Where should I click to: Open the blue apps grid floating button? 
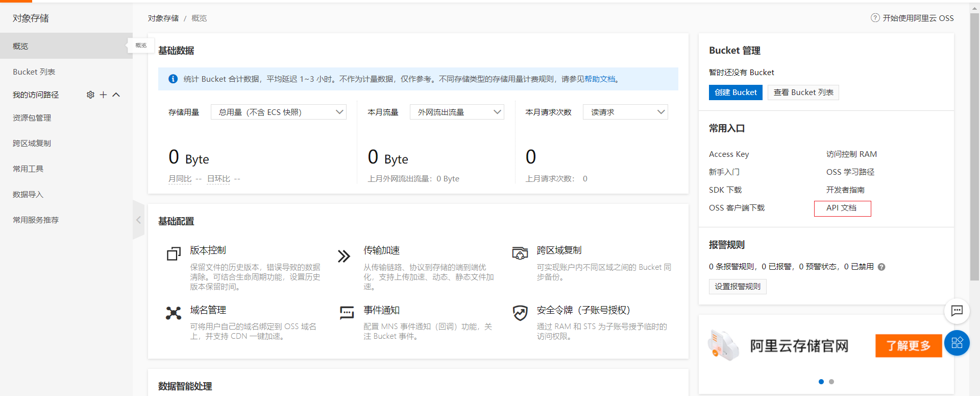(957, 343)
